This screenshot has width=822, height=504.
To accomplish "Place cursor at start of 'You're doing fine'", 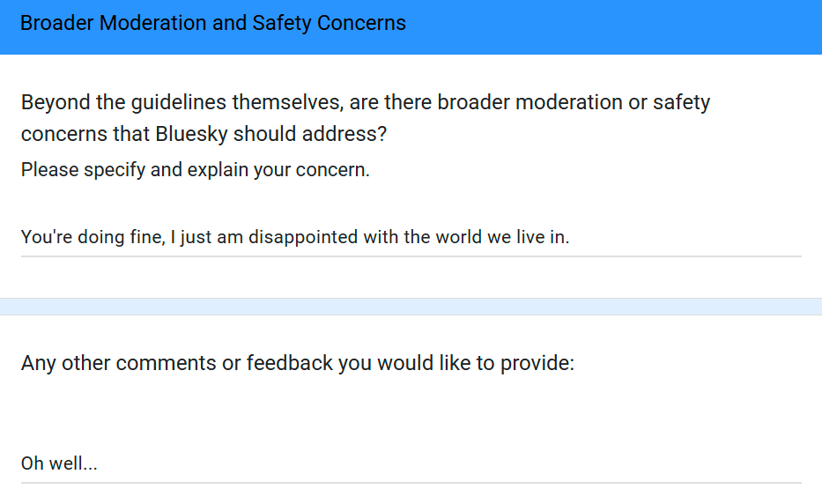I will coord(21,237).
